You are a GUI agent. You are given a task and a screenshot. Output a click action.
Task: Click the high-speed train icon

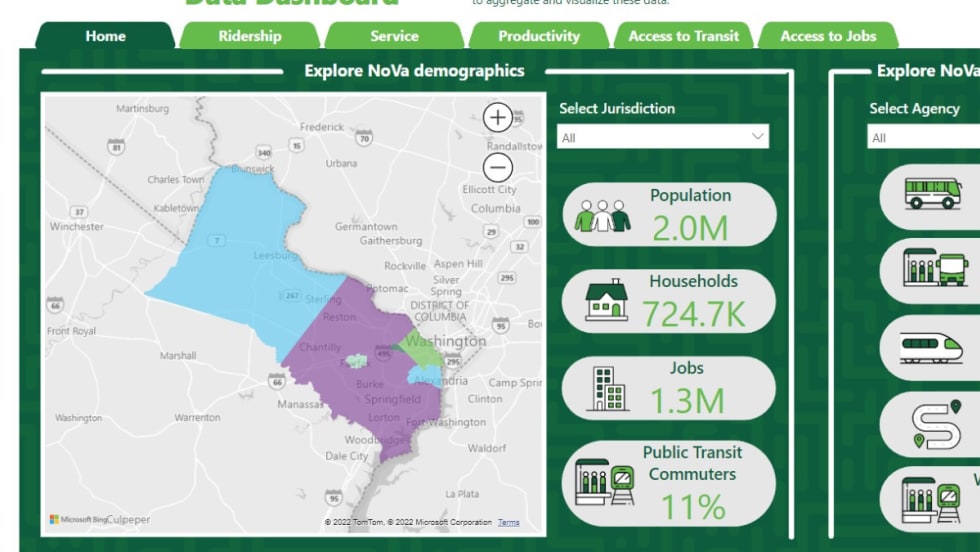tap(932, 347)
